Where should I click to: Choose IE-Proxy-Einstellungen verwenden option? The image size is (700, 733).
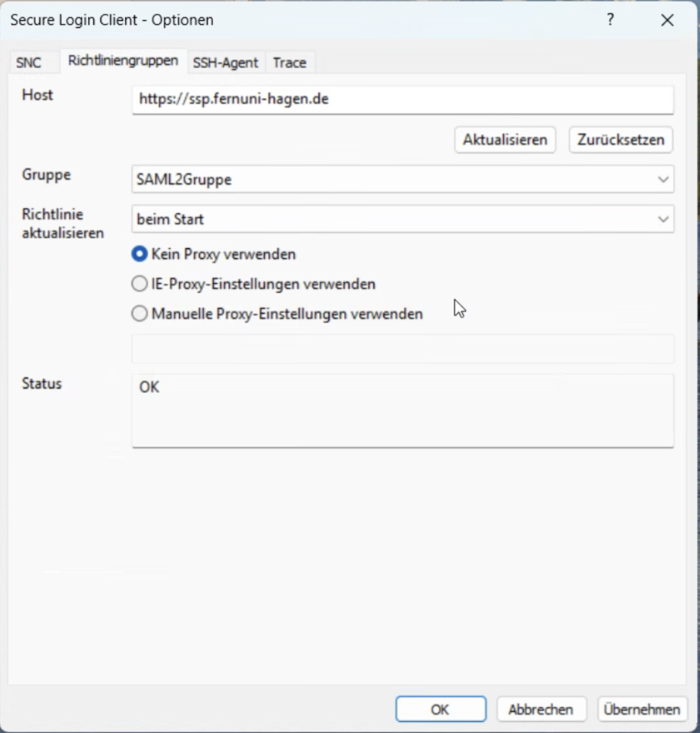click(x=140, y=284)
